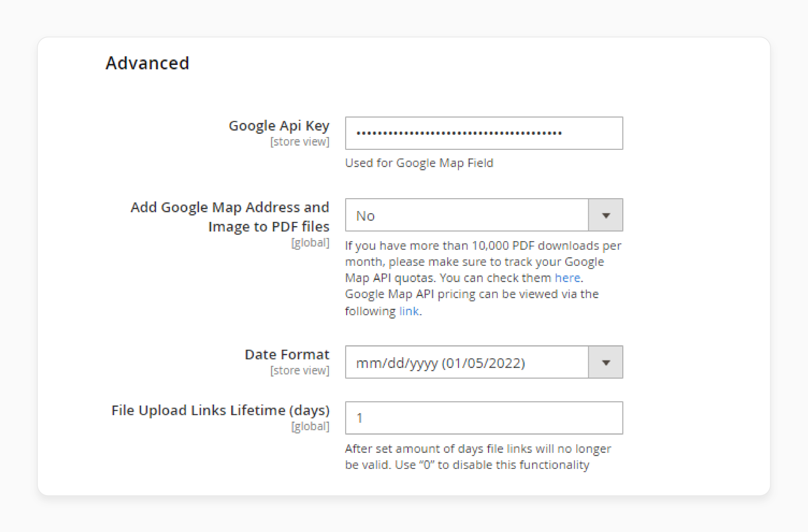Click the File Upload Links Lifetime field
This screenshot has width=808, height=532.
pyautogui.click(x=484, y=418)
